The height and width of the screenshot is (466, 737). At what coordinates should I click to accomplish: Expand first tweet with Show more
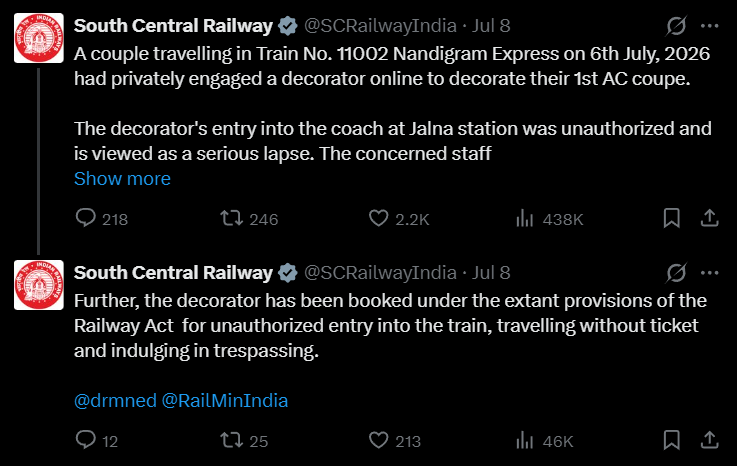pos(122,179)
